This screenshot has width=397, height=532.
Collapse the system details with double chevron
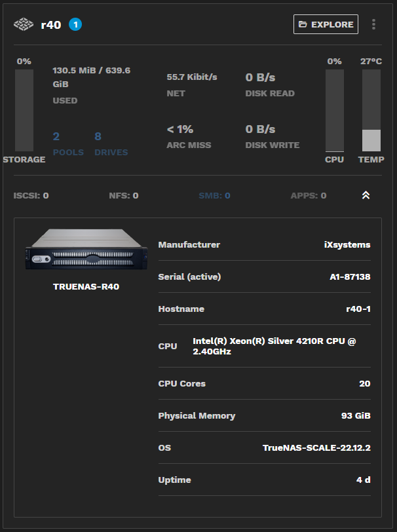(x=366, y=195)
